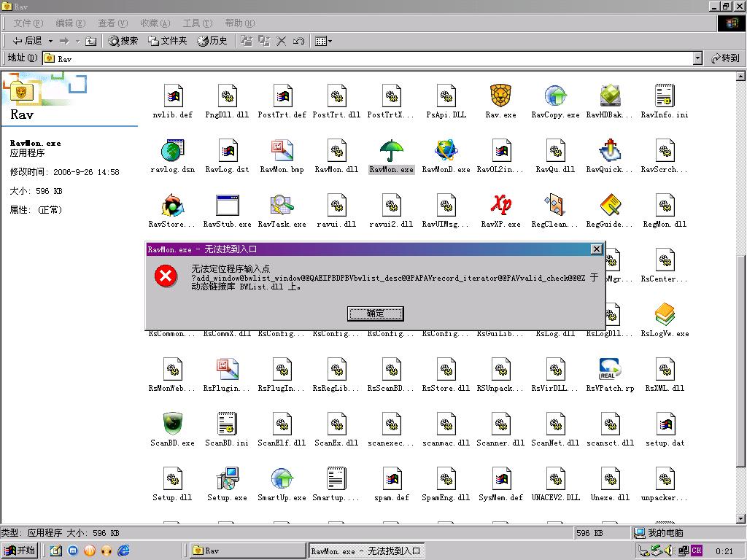Open the 工具(T) menu
Screen dimensions: 747x560
coord(198,23)
